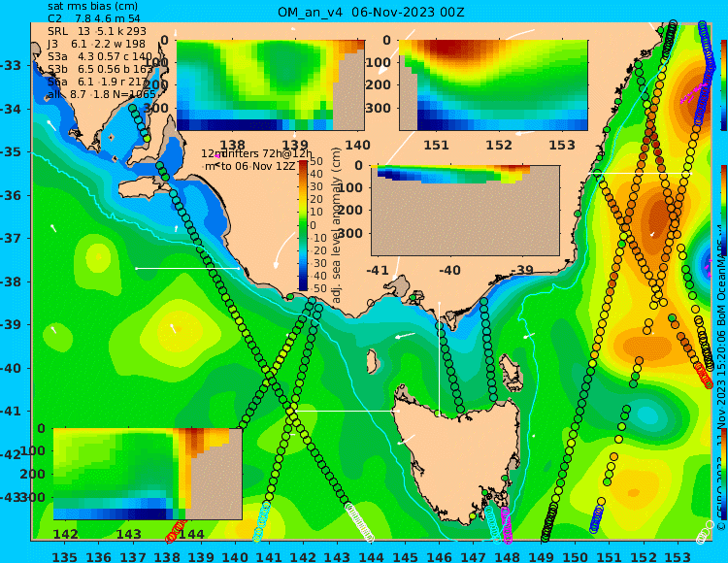Image resolution: width=728 pixels, height=563 pixels.
Task: Select the SRL satellite statistics row
Action: pyautogui.click(x=97, y=31)
